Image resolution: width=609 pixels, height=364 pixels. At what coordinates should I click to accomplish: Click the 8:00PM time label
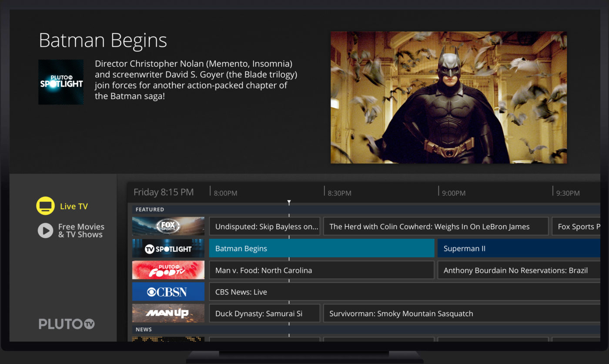(225, 193)
